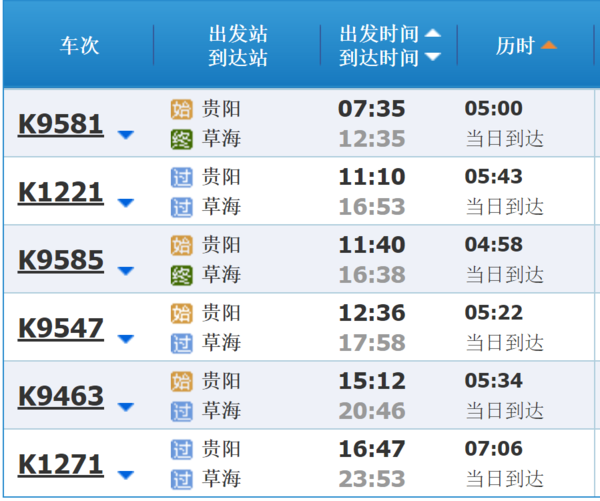This screenshot has height=501, width=600.
Task: Expand details arrow for train K9581
Action: (x=125, y=135)
